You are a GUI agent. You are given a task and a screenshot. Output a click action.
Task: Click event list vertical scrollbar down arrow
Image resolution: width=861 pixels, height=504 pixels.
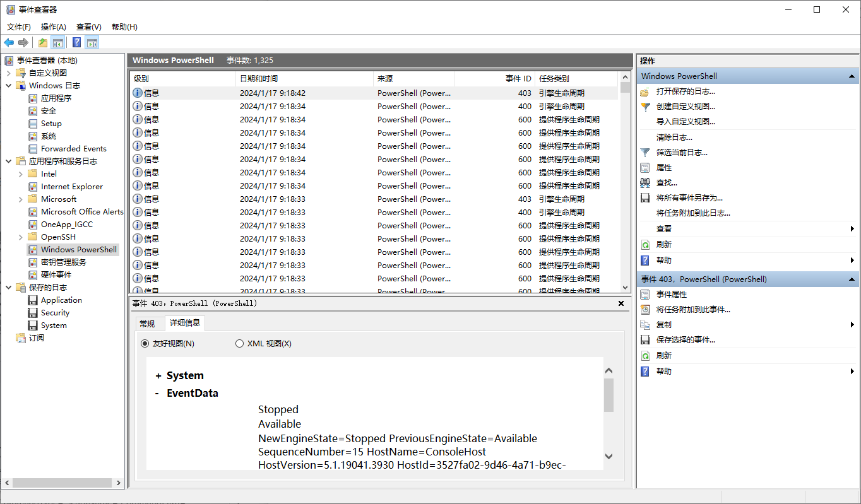tap(625, 287)
